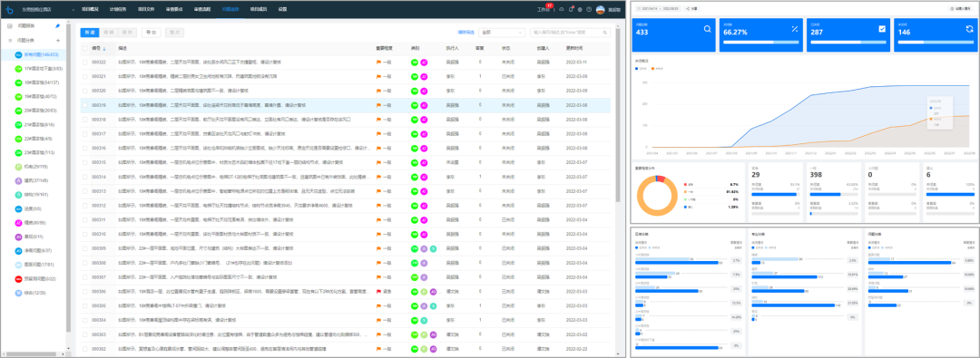
Task: Tick checkbox for issue 000316
Action: coord(85,148)
